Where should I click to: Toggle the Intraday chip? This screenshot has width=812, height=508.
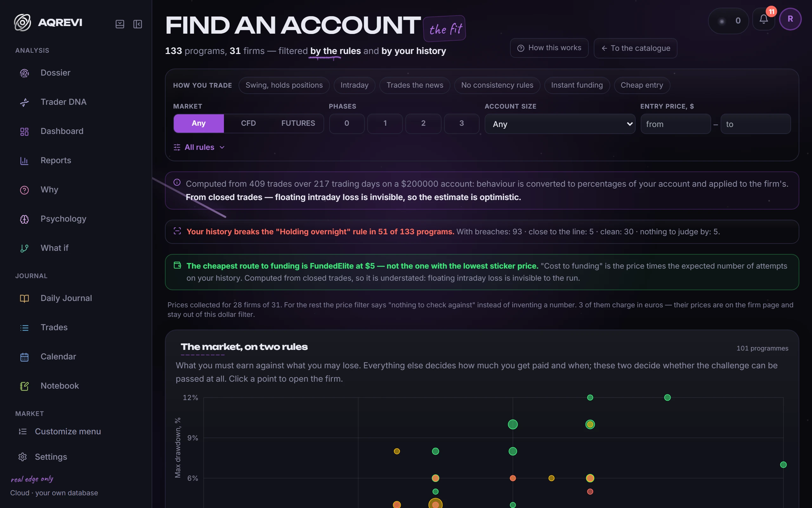(354, 85)
